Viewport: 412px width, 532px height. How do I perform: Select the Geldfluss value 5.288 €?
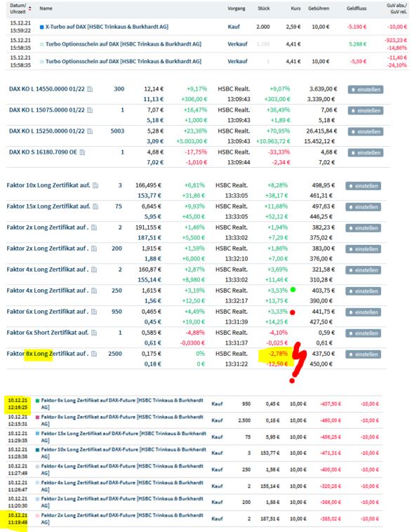[x=358, y=44]
